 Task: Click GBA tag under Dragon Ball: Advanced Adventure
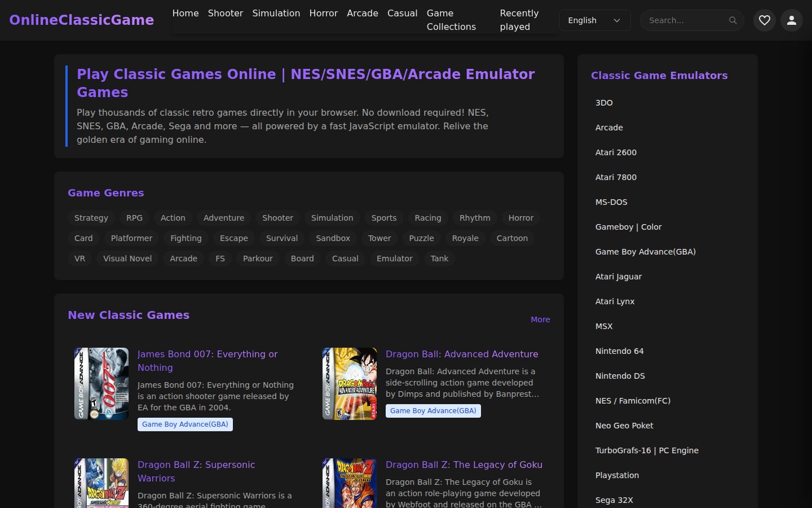pos(433,411)
